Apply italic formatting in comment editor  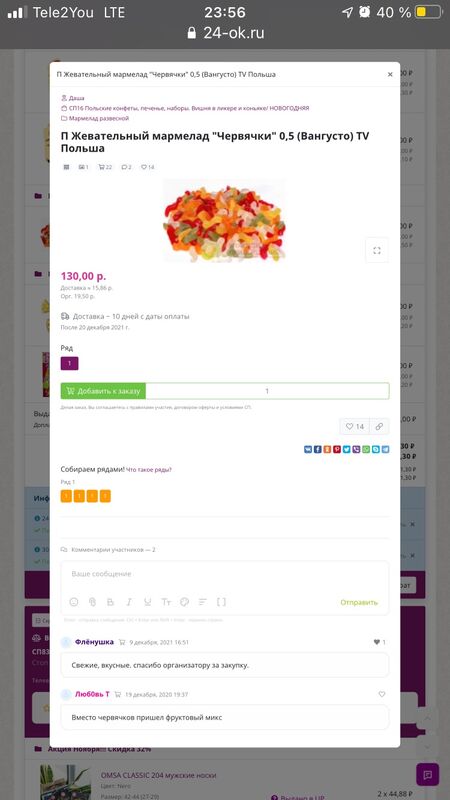point(129,602)
